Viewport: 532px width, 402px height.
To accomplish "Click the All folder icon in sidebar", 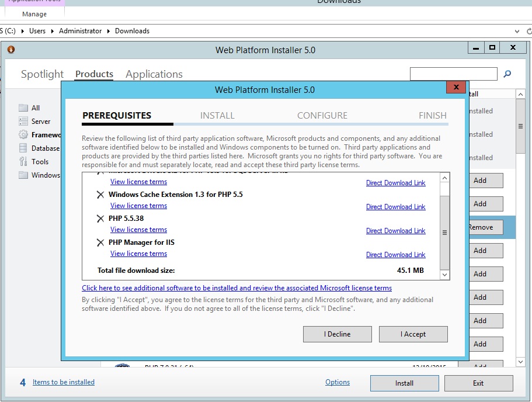I will click(x=23, y=108).
